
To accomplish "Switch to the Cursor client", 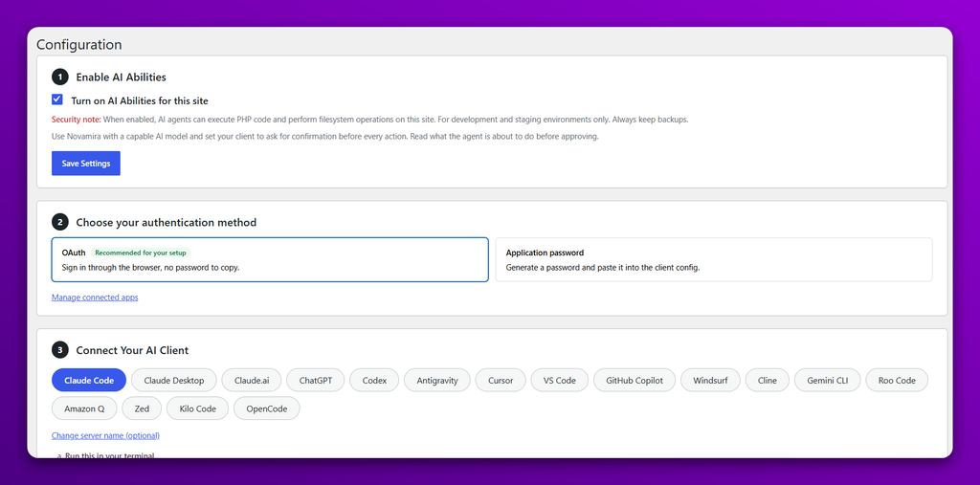I will coord(501,380).
